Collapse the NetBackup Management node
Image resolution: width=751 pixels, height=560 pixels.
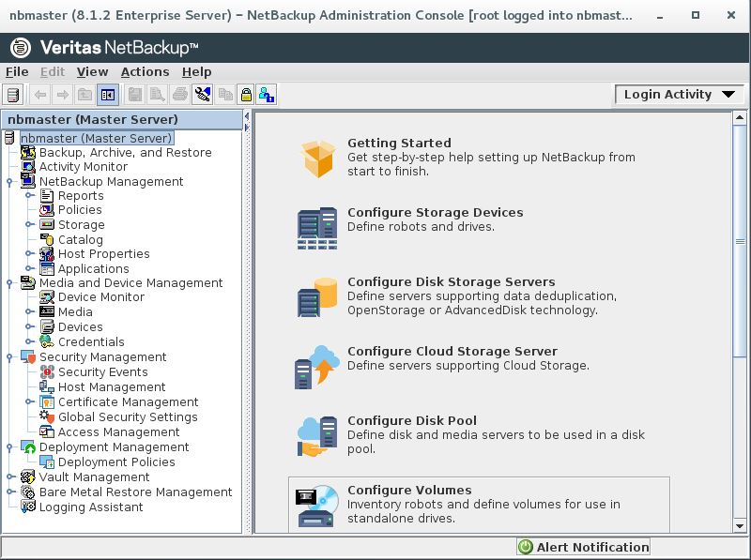pos(8,181)
